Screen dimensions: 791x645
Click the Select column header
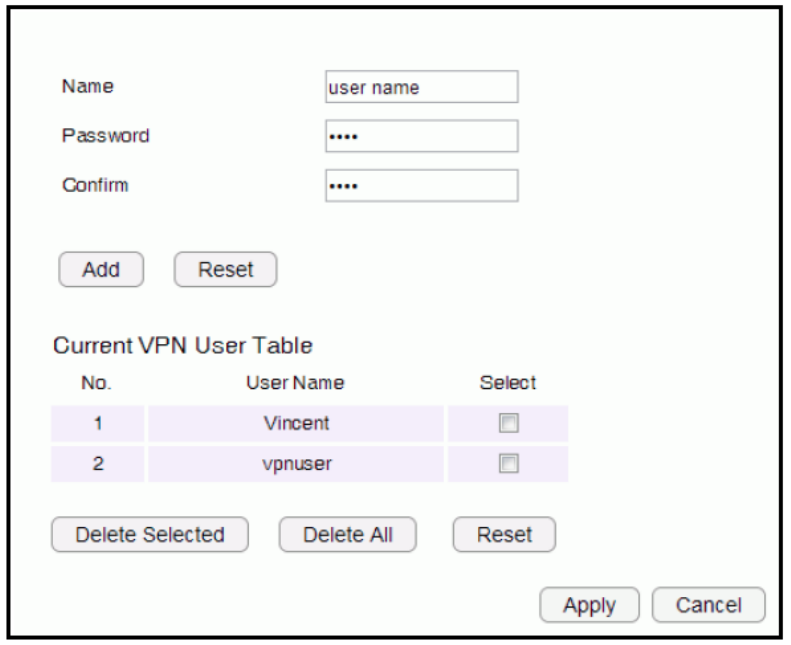(x=508, y=383)
